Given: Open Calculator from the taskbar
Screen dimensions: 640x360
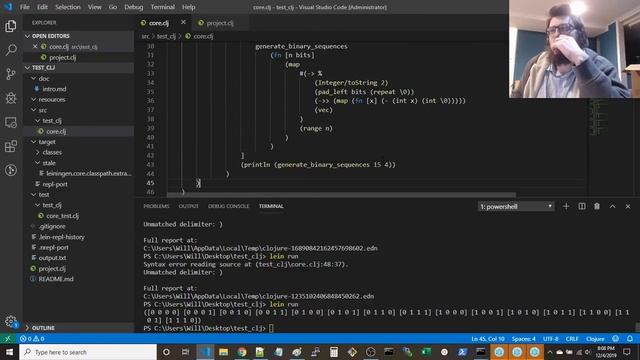Looking at the screenshot, I should [x=334, y=352].
